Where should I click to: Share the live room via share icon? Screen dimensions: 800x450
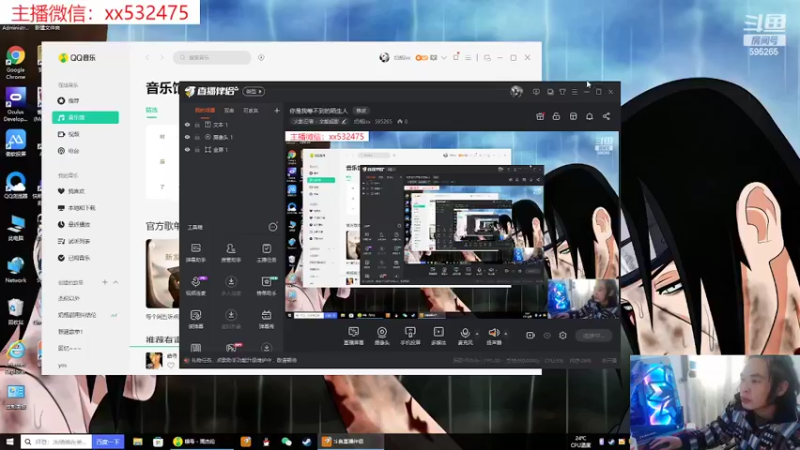606,117
